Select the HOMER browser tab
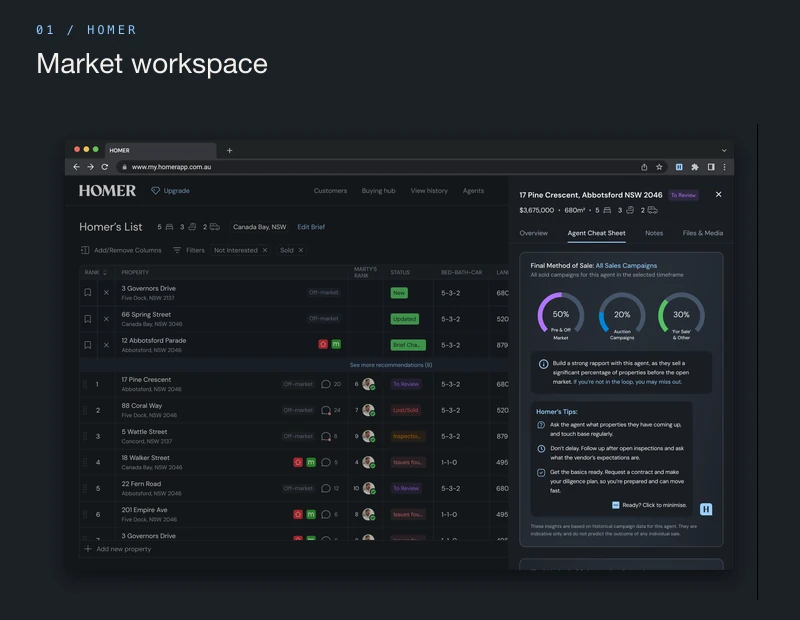This screenshot has width=800, height=620. pyautogui.click(x=161, y=151)
